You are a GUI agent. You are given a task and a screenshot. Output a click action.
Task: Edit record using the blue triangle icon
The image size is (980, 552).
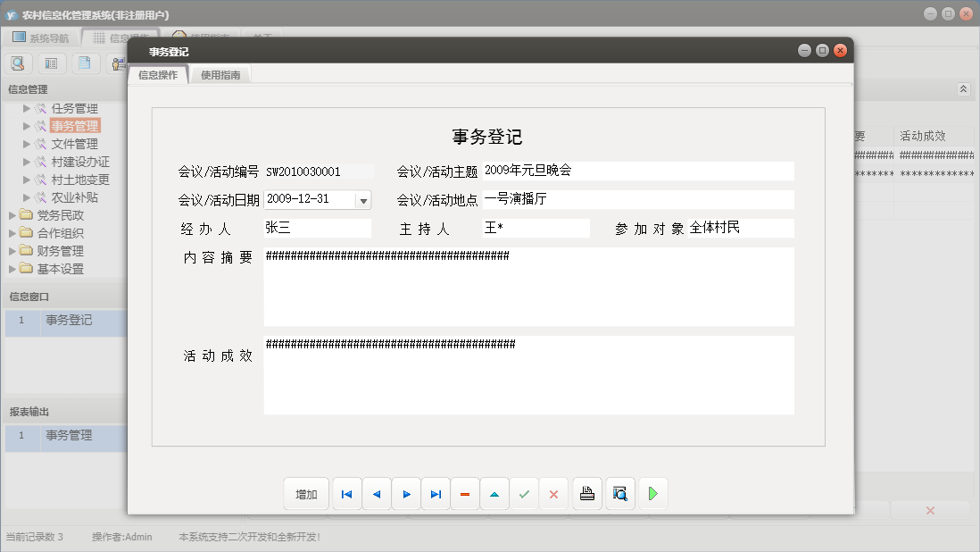(x=494, y=493)
